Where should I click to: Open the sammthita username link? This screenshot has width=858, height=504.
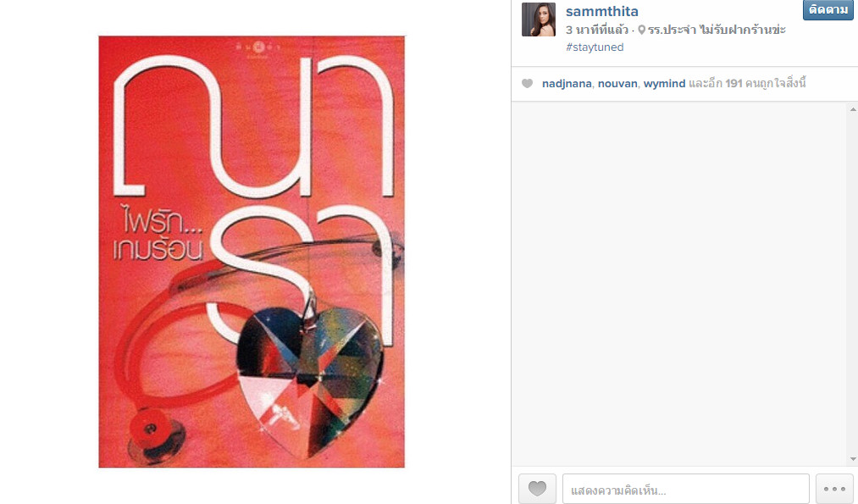(602, 11)
